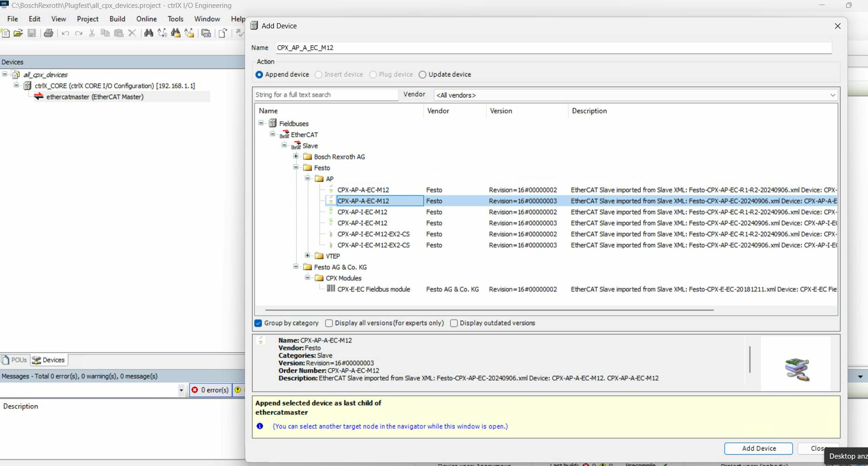Collapse the Festo folder node
Viewport: 868px width, 466px height.
click(x=296, y=167)
